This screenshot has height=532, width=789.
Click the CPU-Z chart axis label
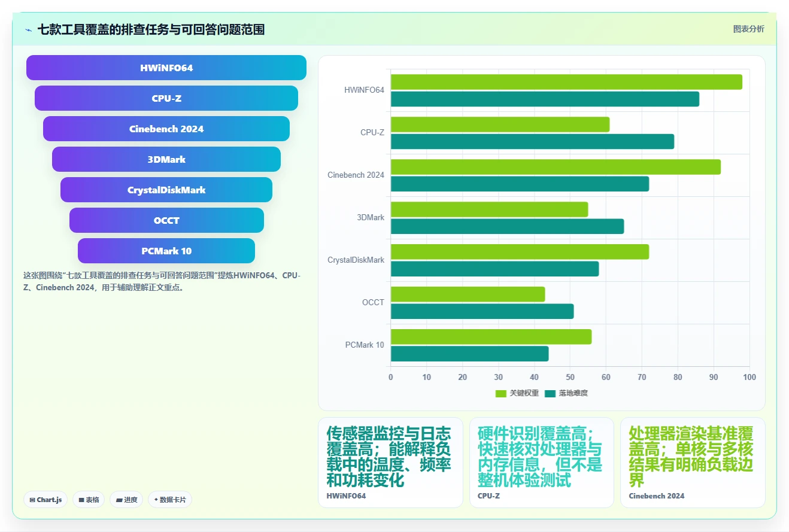(372, 133)
